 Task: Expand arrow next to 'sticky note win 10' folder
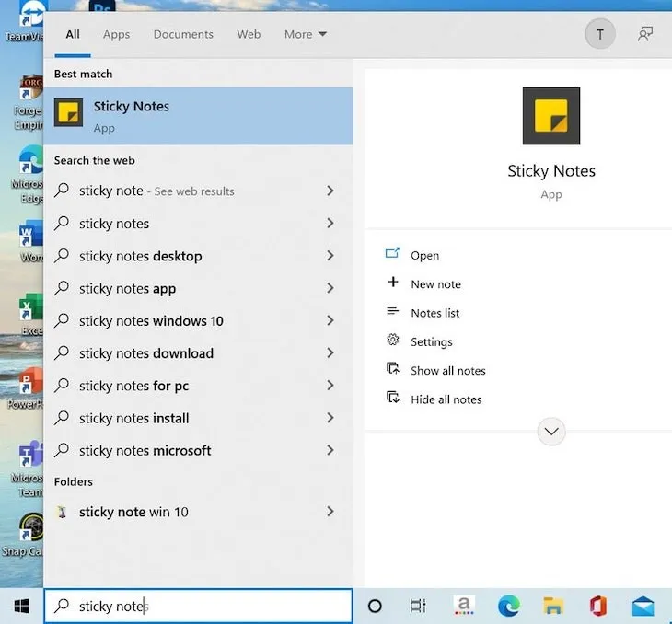pyautogui.click(x=330, y=512)
